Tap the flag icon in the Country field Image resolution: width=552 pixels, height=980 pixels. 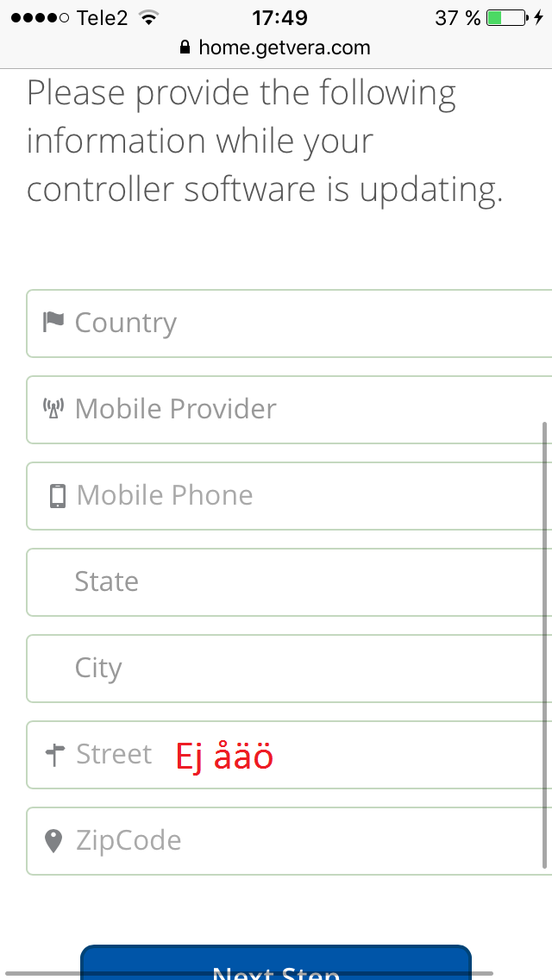coord(53,322)
